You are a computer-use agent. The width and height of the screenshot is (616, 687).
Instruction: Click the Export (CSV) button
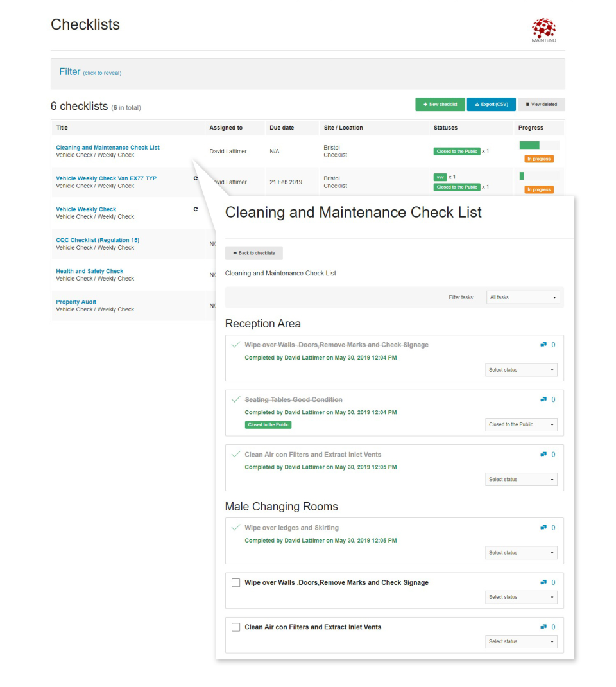point(491,104)
